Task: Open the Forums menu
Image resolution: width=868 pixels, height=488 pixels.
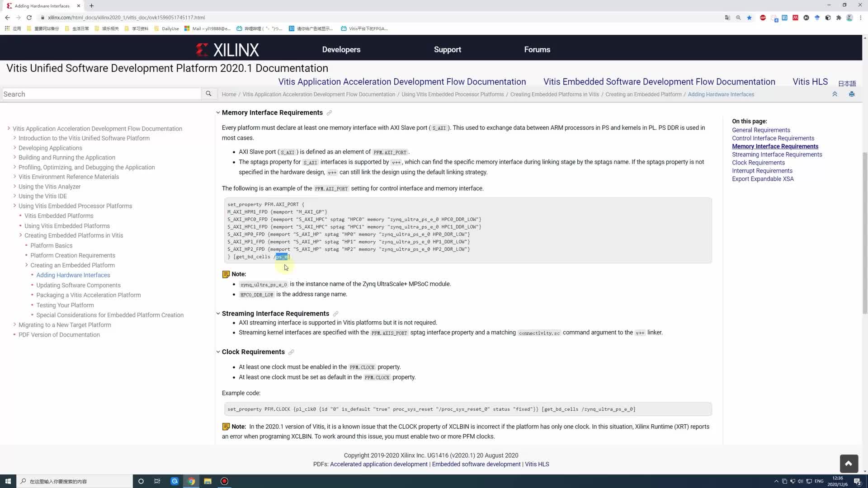Action: (x=537, y=50)
